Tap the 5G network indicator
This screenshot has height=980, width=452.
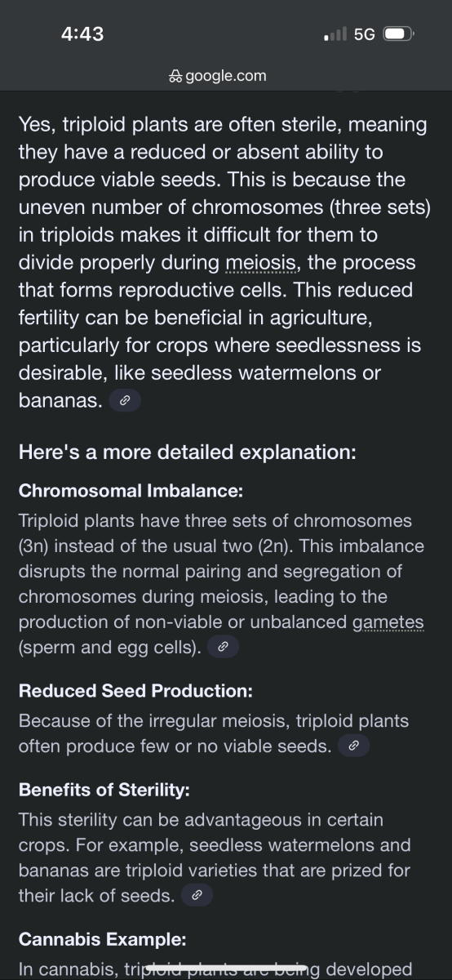coord(365,34)
